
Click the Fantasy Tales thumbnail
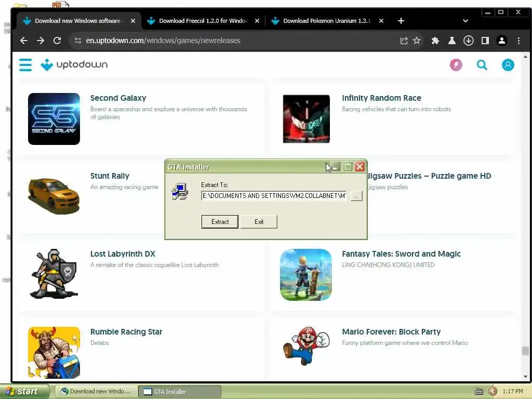(x=306, y=275)
